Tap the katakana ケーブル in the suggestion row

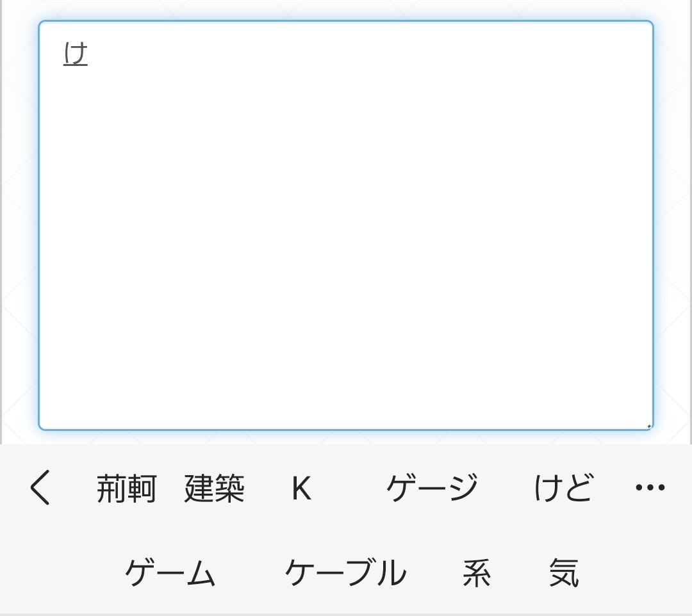pyautogui.click(x=345, y=572)
